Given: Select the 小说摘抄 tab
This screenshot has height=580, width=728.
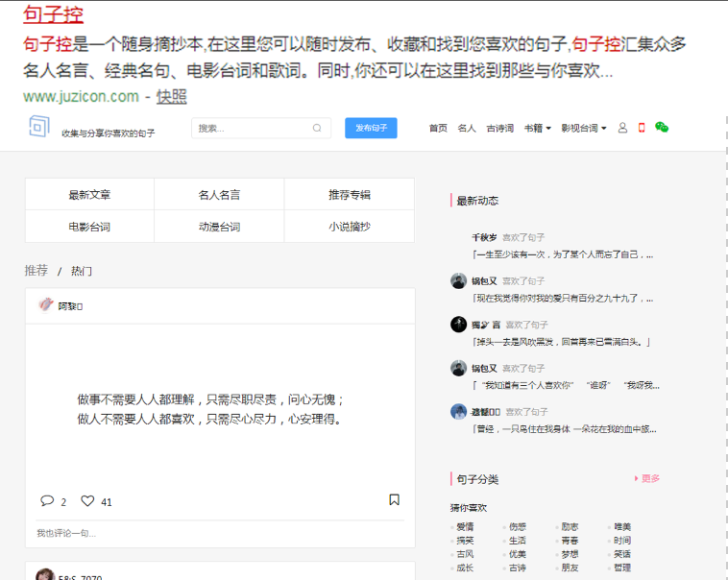Looking at the screenshot, I should tap(350, 227).
